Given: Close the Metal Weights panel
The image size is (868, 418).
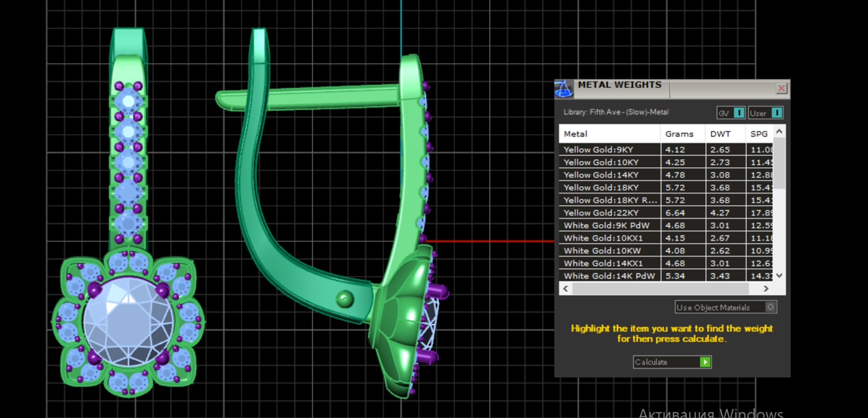Looking at the screenshot, I should click(781, 88).
